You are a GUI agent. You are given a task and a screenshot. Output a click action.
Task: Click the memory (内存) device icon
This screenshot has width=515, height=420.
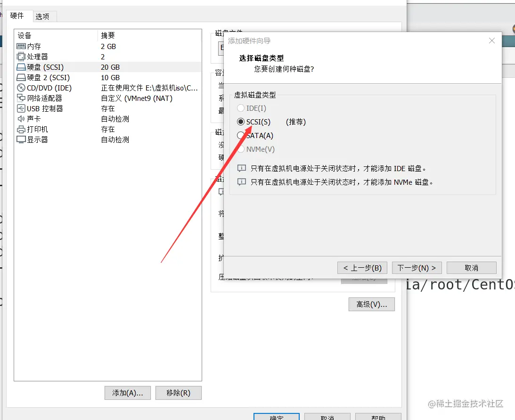click(x=21, y=46)
